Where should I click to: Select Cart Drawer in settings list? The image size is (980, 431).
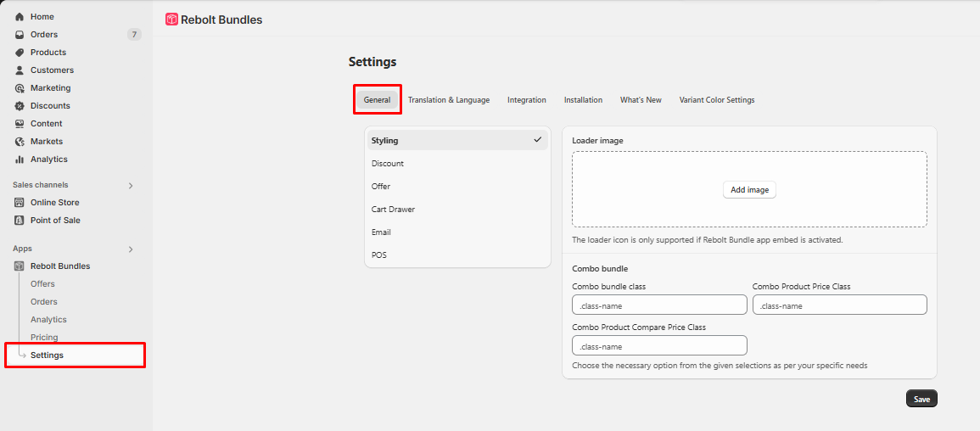[x=457, y=210]
